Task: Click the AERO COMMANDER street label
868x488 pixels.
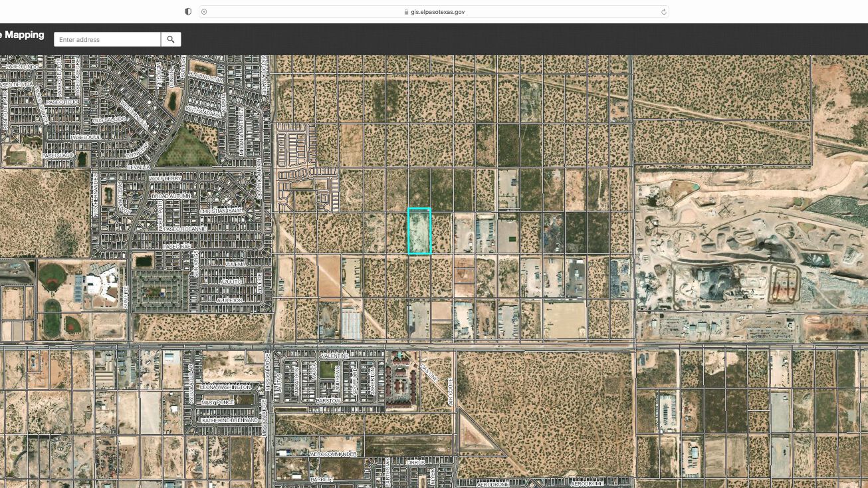Action: pos(333,454)
